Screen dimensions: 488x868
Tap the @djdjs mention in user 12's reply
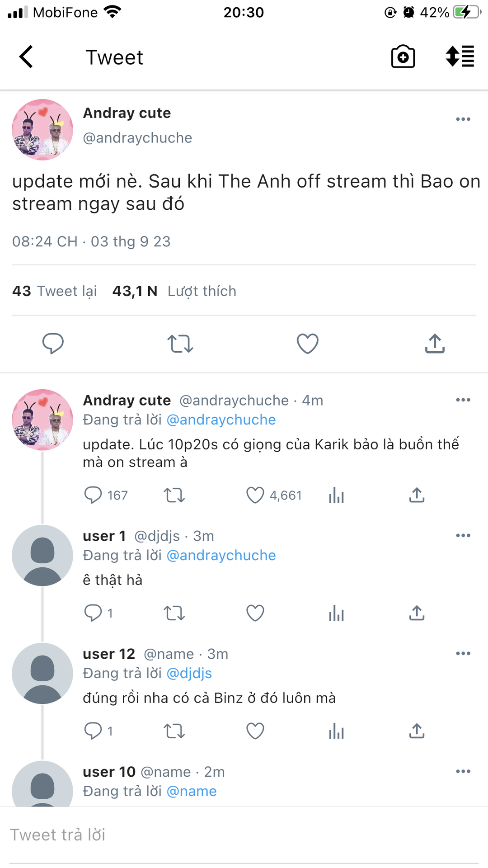click(189, 674)
